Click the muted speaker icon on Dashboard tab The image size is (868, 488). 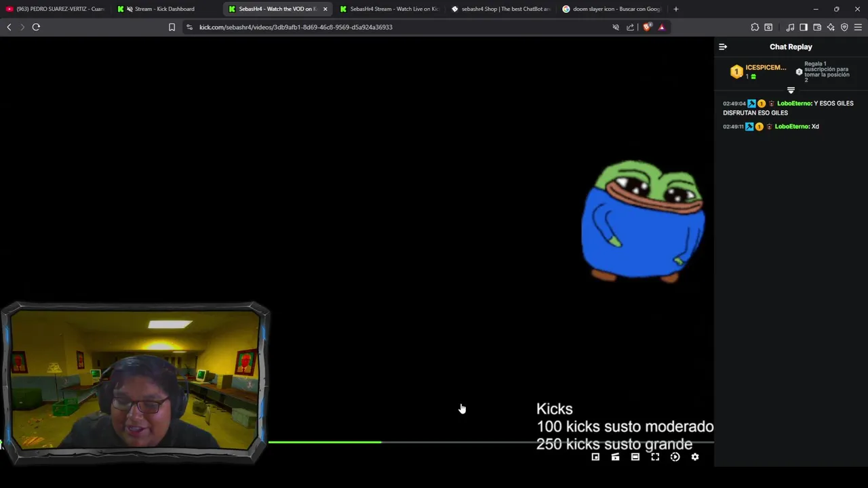pos(130,9)
